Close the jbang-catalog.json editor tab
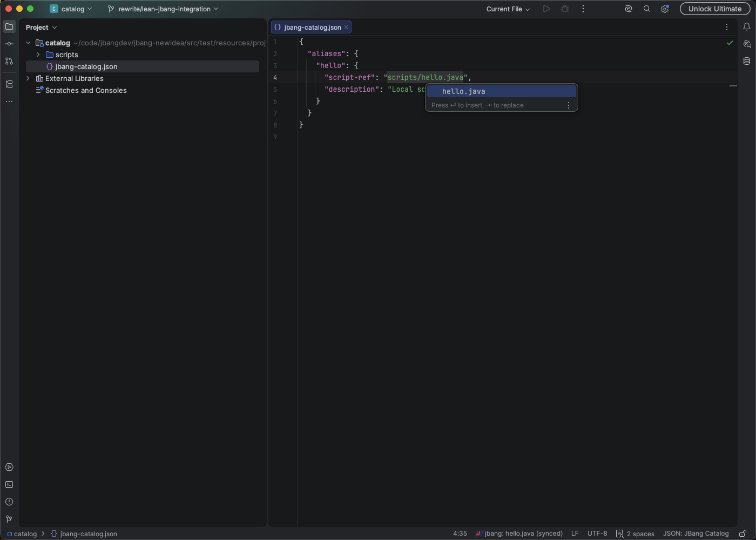This screenshot has height=540, width=756. pos(346,27)
